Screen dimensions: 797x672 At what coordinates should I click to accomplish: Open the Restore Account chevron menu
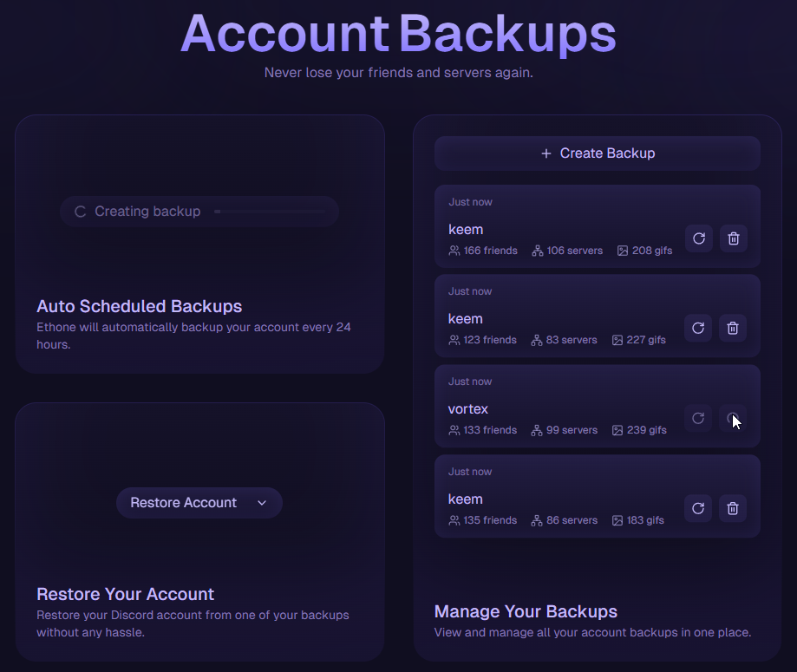click(261, 503)
